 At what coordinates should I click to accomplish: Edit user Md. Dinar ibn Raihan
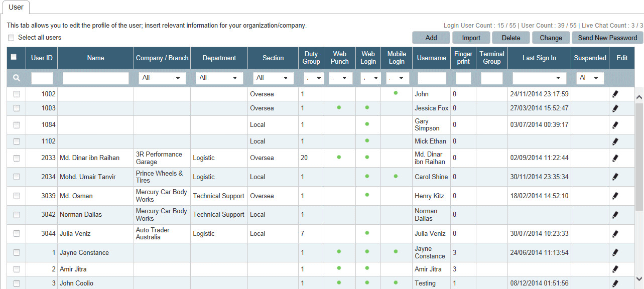615,158
